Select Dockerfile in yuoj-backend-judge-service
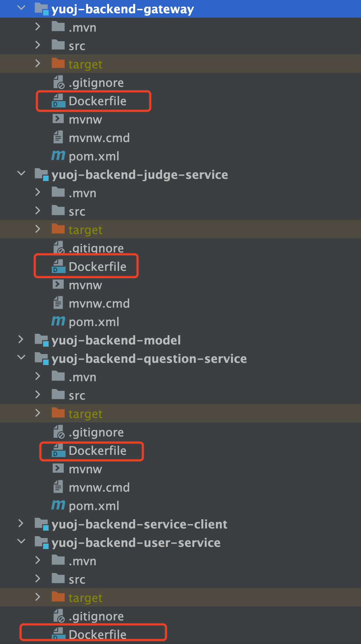Screen dimensions: 361x644 [97, 266]
